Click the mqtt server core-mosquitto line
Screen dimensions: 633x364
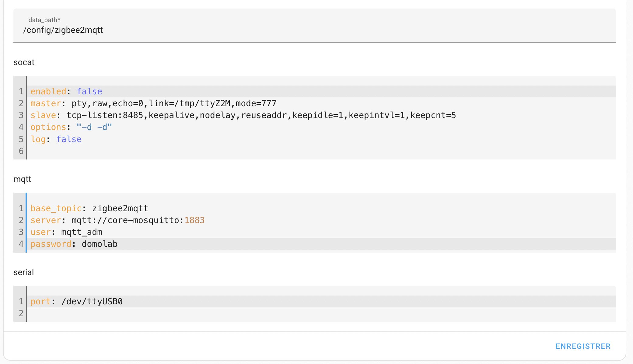321,220
